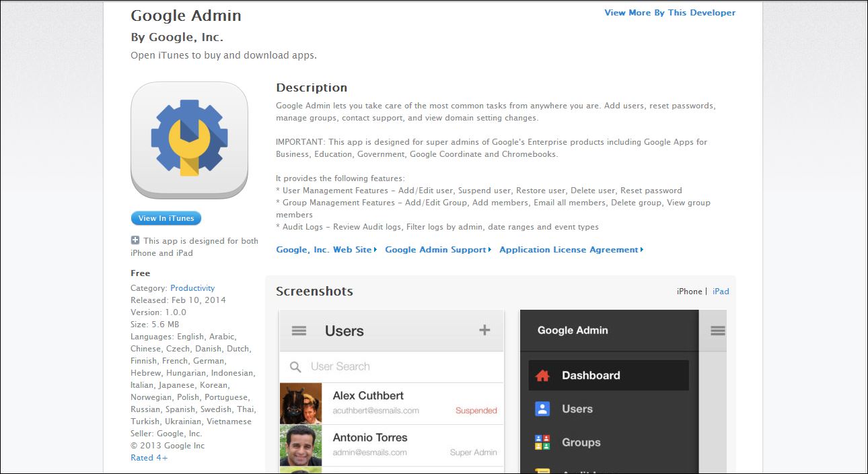Click acuthbert@esmails.com email text

(x=375, y=411)
